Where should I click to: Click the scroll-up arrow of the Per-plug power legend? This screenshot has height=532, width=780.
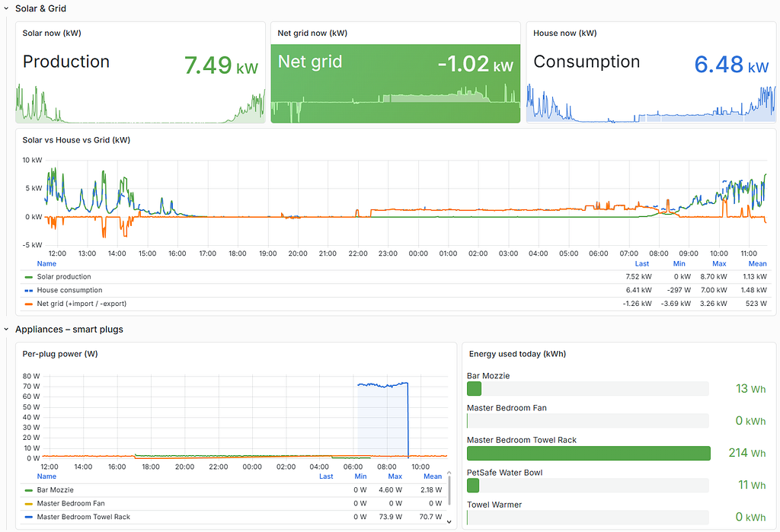(449, 473)
